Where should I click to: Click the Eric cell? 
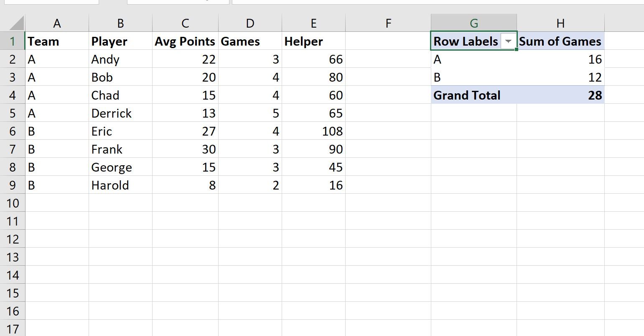click(x=120, y=131)
